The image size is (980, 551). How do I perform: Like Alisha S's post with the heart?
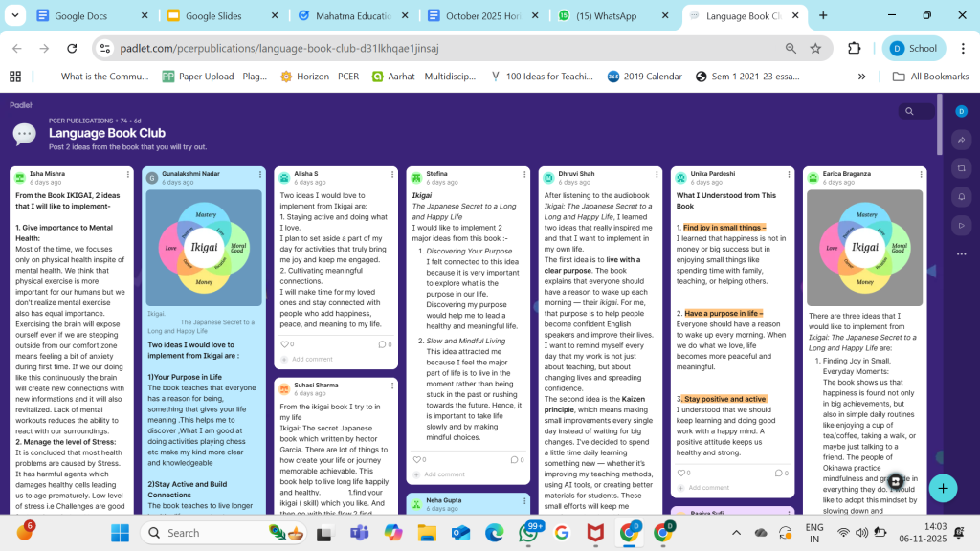(x=285, y=344)
